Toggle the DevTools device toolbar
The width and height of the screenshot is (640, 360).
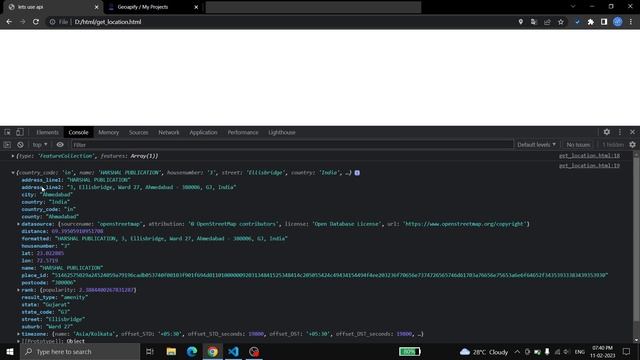20,132
